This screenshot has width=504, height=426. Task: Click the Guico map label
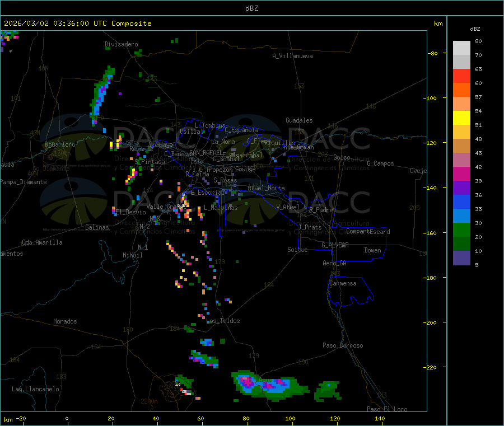click(x=342, y=157)
